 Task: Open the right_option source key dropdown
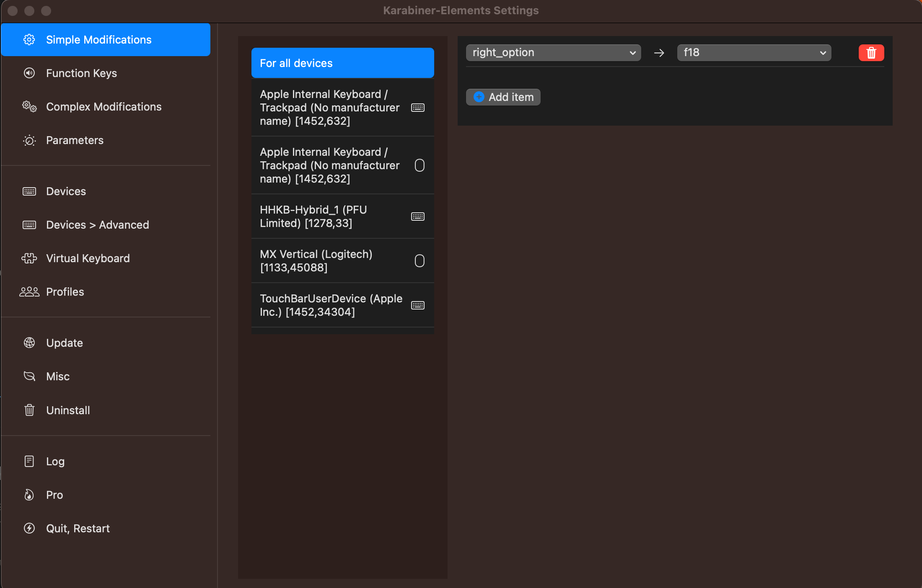(x=553, y=53)
